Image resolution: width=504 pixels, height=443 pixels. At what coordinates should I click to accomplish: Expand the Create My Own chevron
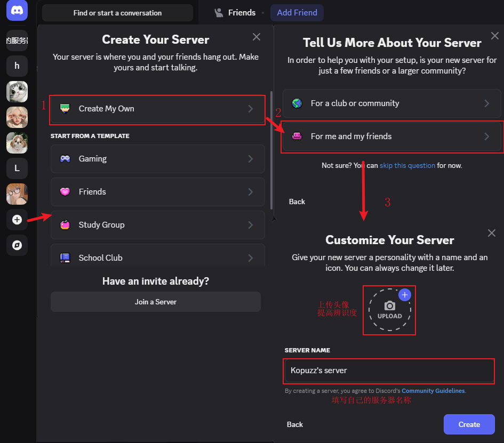point(251,109)
